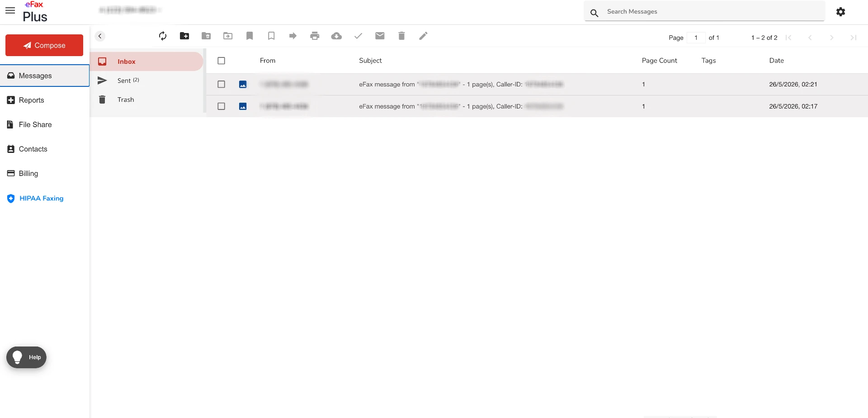
Task: Check the message dated 26/5/2026, 02:21
Action: click(x=222, y=84)
